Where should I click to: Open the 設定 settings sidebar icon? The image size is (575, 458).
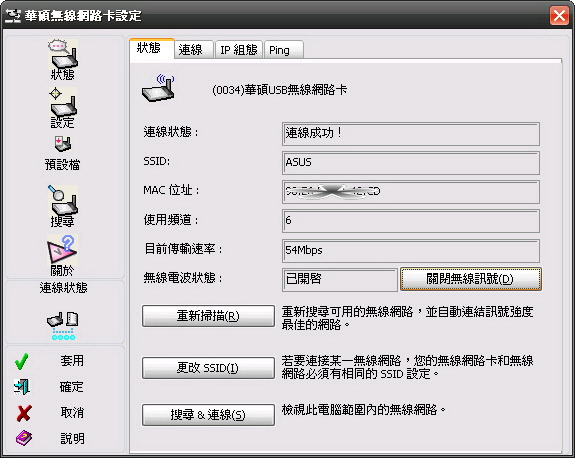click(63, 108)
